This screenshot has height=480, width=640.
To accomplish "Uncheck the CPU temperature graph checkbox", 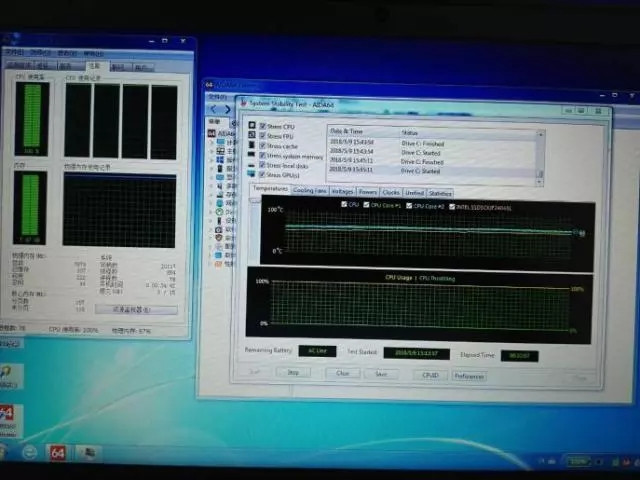I will (x=344, y=204).
